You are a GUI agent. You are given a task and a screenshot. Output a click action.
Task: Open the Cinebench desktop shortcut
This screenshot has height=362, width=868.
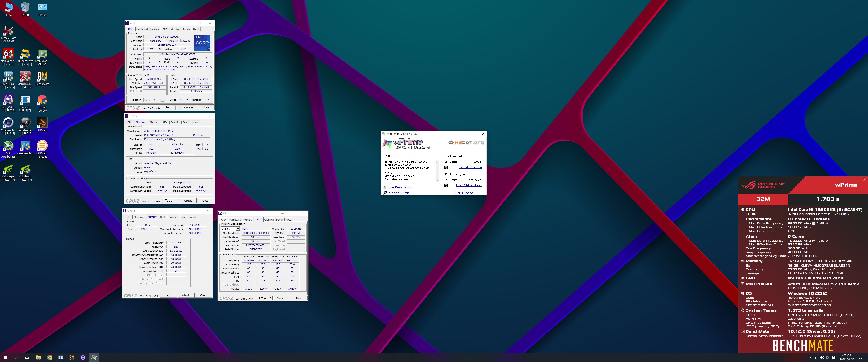point(8,126)
